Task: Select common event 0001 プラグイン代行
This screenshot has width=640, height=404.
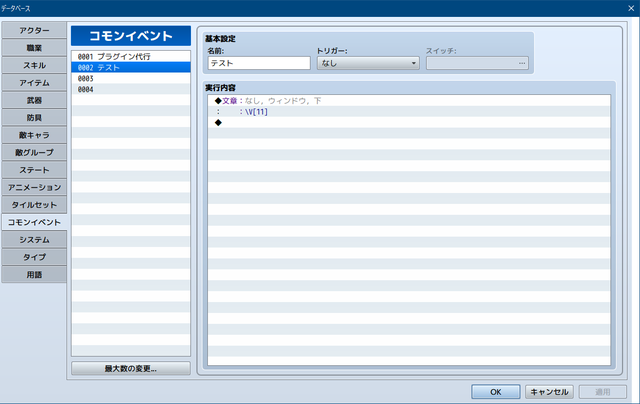Action: point(131,56)
